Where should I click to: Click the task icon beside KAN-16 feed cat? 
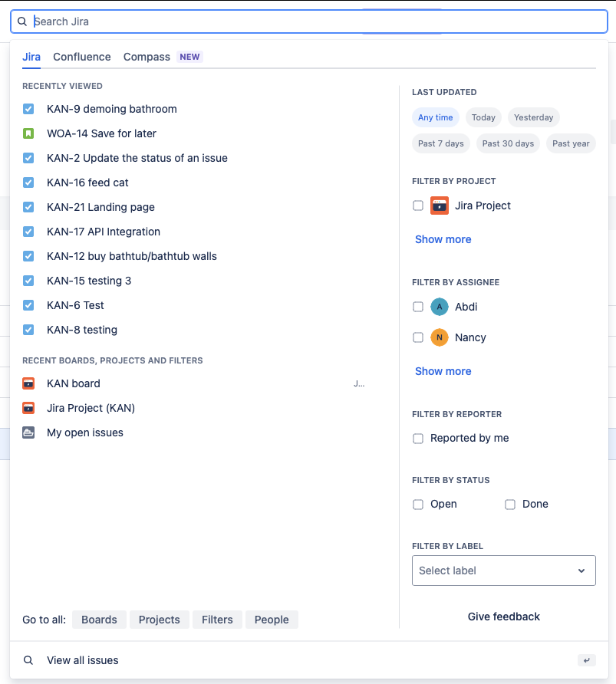pos(28,183)
